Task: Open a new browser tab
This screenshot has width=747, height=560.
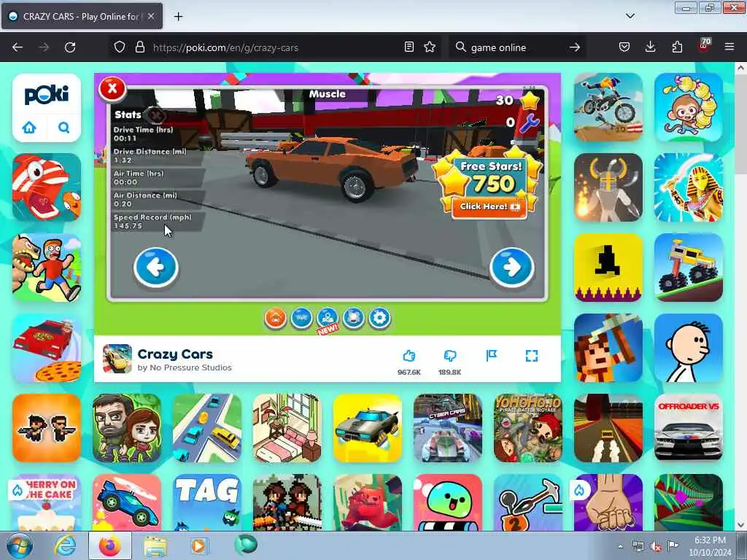Action: (178, 17)
